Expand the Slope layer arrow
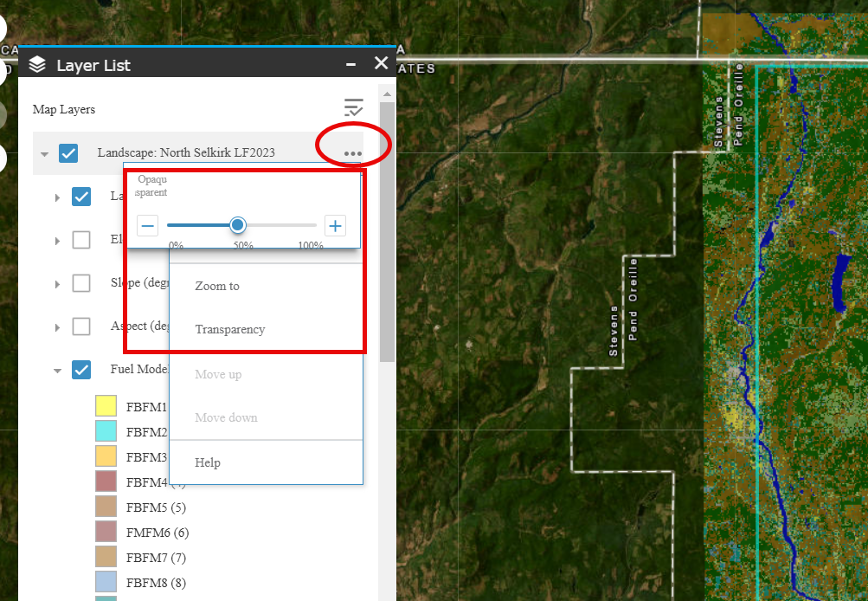Viewport: 868px width, 601px height. 57,284
